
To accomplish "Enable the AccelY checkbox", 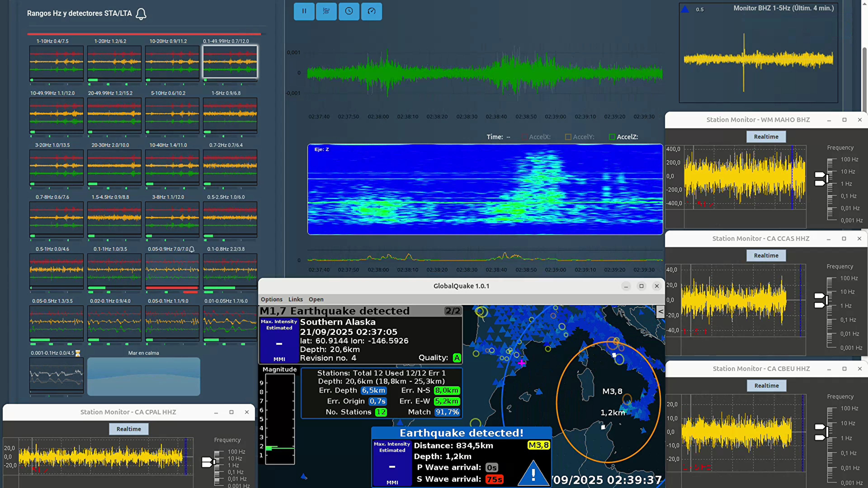I will pos(568,137).
